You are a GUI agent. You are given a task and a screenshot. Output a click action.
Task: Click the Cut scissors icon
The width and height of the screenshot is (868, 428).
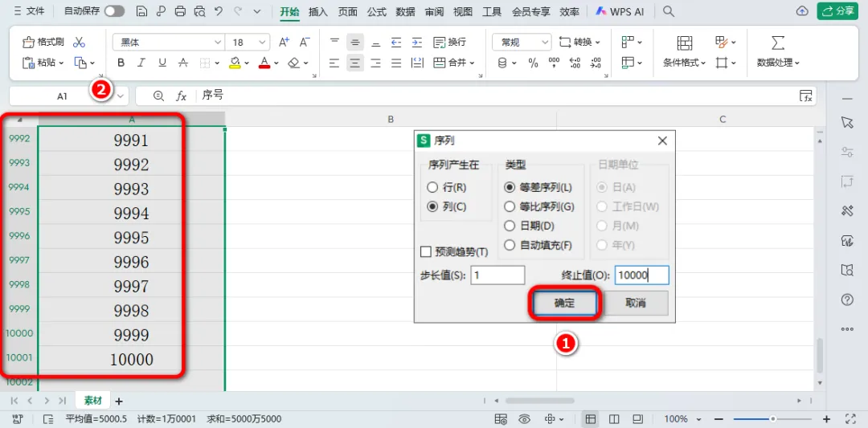point(79,43)
